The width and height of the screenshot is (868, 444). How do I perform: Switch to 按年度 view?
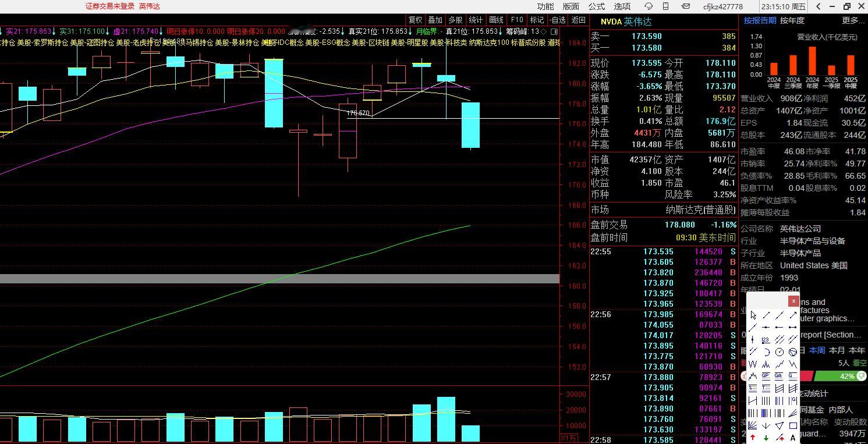(x=792, y=20)
